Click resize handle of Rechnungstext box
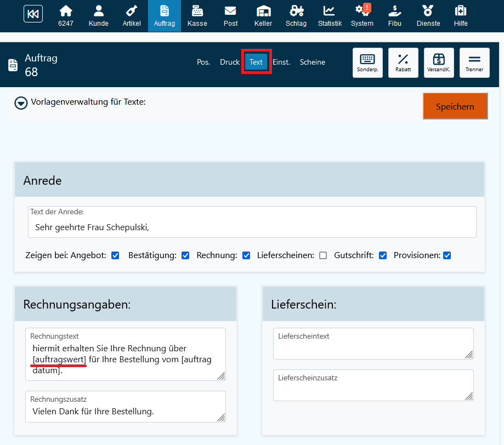Screen dimensions: 504x445 220,376
